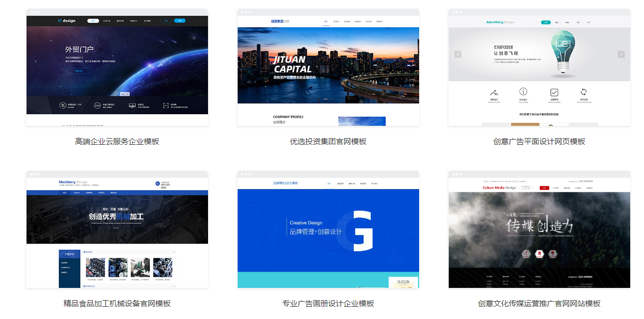644x319 pixels.
Task: Open the JITUAN CAPITAL template thumbnail
Action: point(328,66)
